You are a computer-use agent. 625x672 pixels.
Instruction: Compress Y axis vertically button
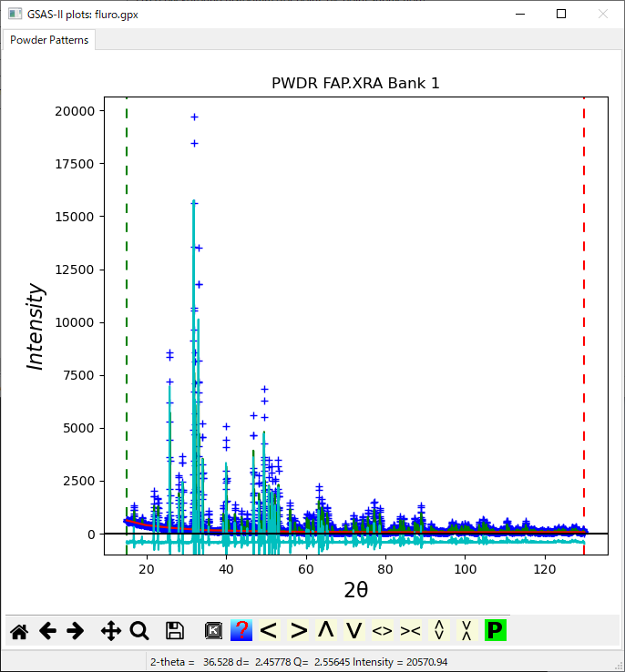click(466, 630)
